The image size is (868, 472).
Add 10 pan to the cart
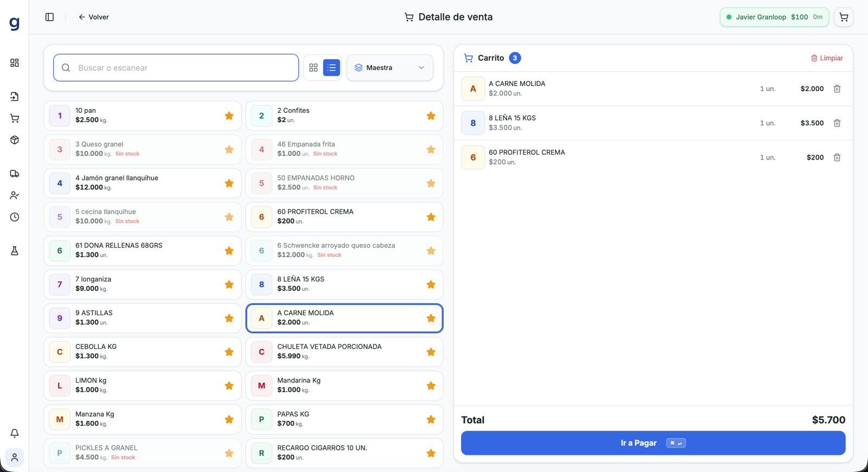143,116
